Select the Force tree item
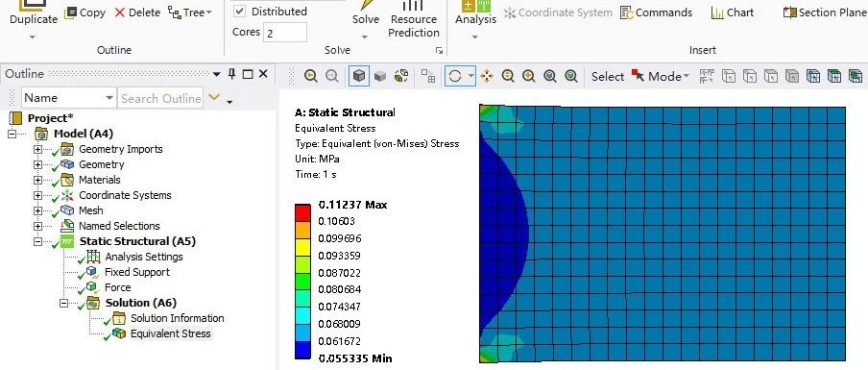Image resolution: width=868 pixels, height=370 pixels. (117, 287)
